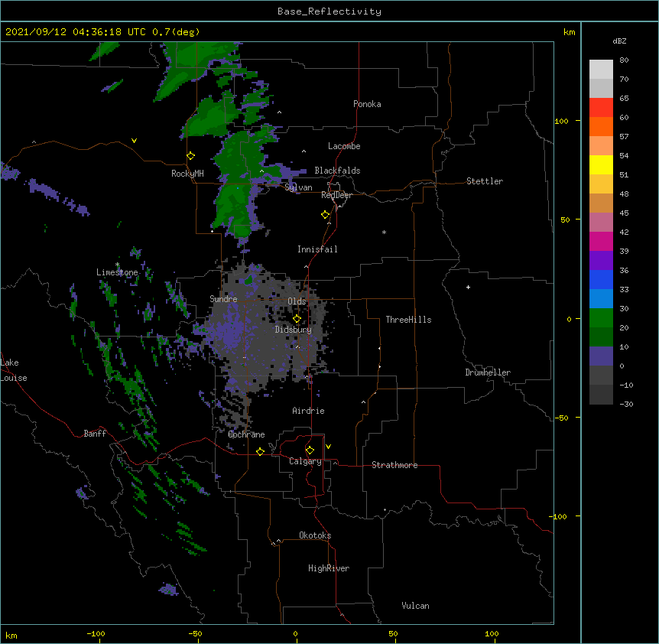This screenshot has width=659, height=644.
Task: Click the yellow diamond marker below Olds
Action: [297, 319]
